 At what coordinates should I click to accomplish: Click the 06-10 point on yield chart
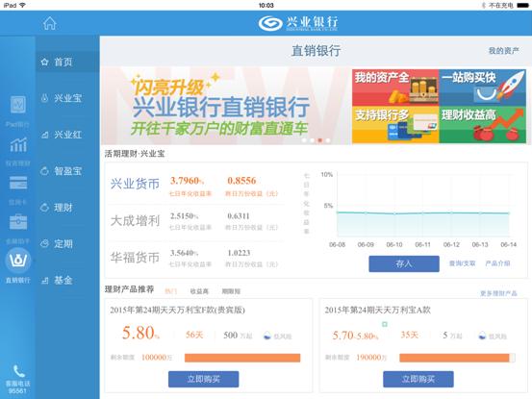pyautogui.click(x=394, y=213)
